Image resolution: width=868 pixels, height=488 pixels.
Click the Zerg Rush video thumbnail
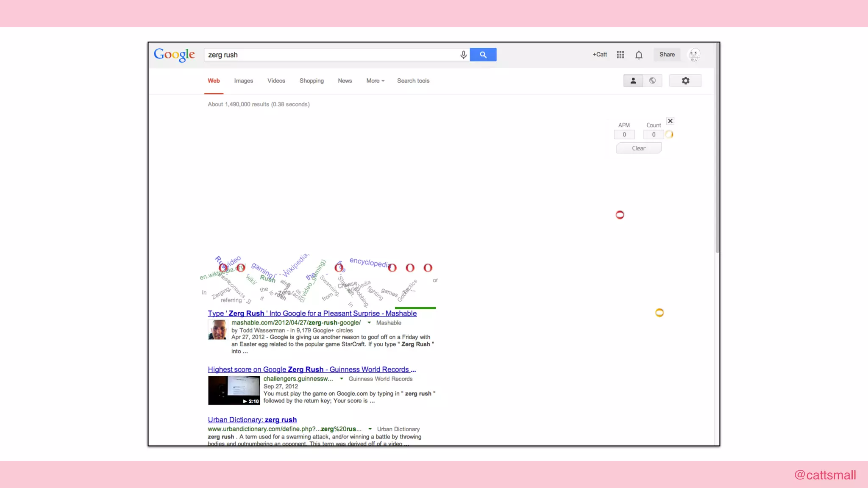234,390
